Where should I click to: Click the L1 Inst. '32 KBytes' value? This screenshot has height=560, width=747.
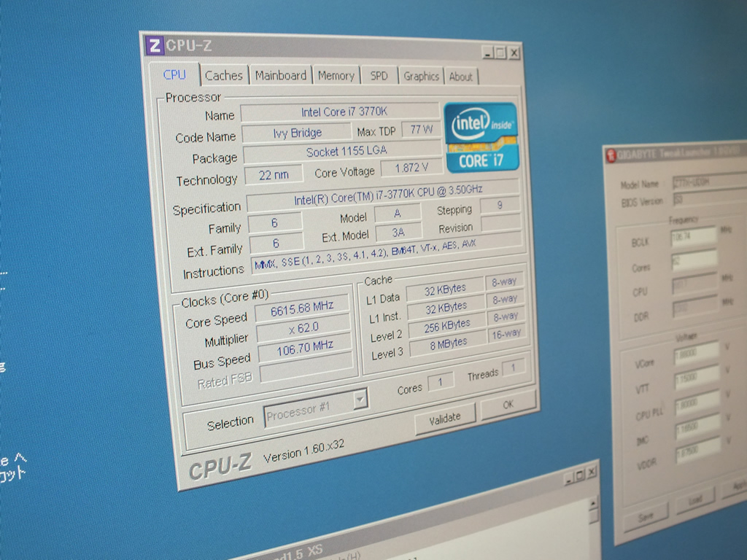(446, 308)
